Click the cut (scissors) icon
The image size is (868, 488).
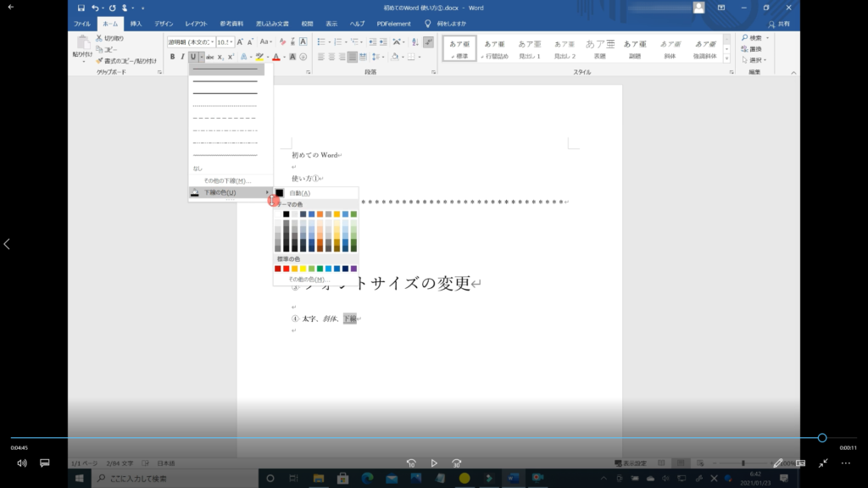pos(99,38)
